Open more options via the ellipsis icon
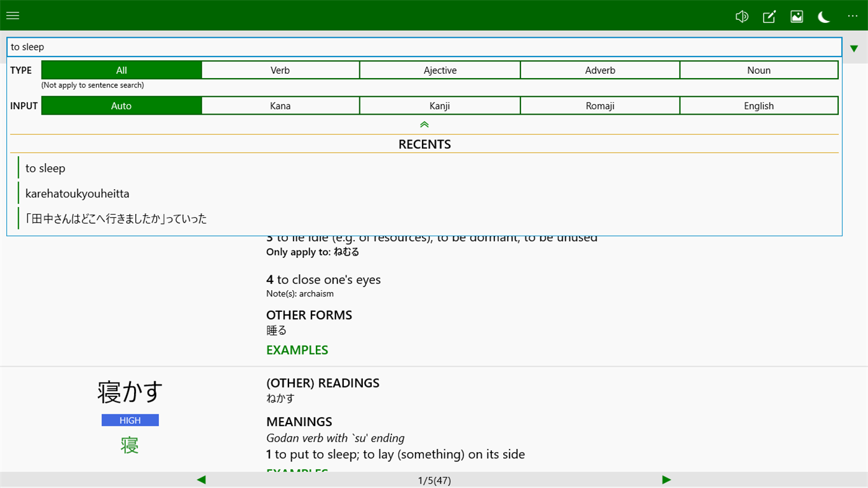The width and height of the screenshot is (868, 488). pos(852,17)
